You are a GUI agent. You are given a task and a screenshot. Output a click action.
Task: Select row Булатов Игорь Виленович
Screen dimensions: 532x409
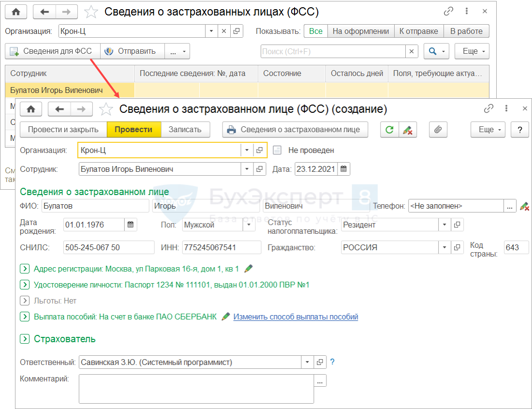pyautogui.click(x=247, y=91)
